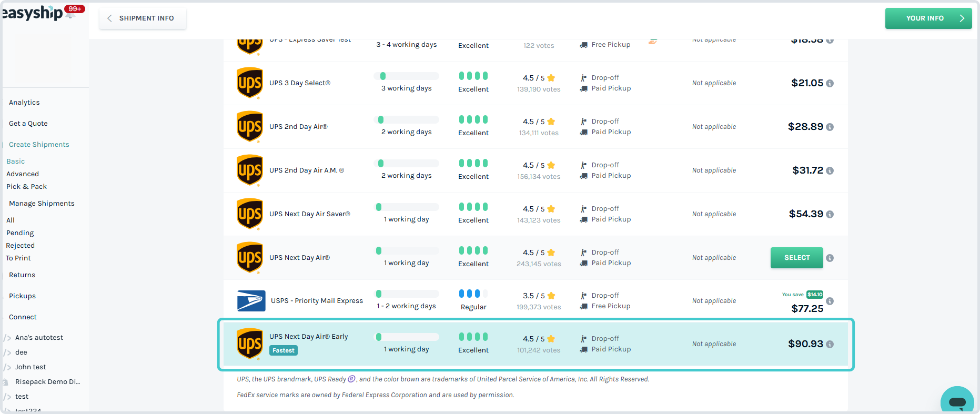Open Connect in the sidebar

click(x=23, y=317)
